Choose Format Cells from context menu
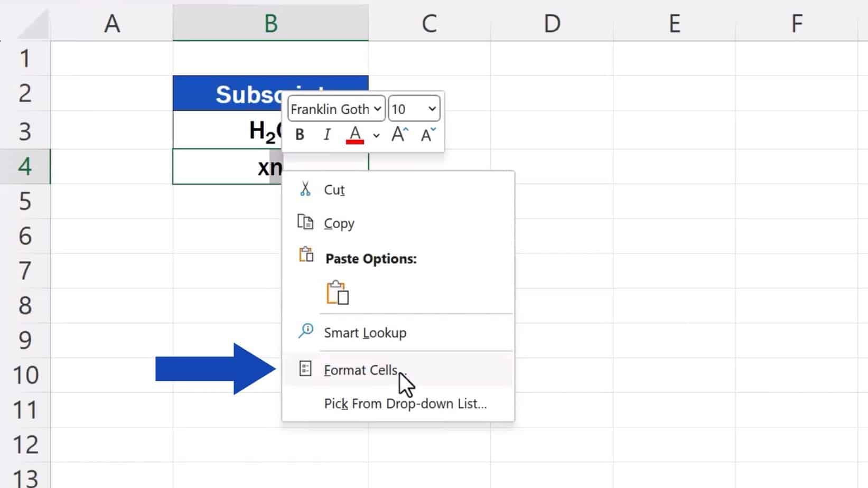The height and width of the screenshot is (488, 868). pyautogui.click(x=361, y=370)
